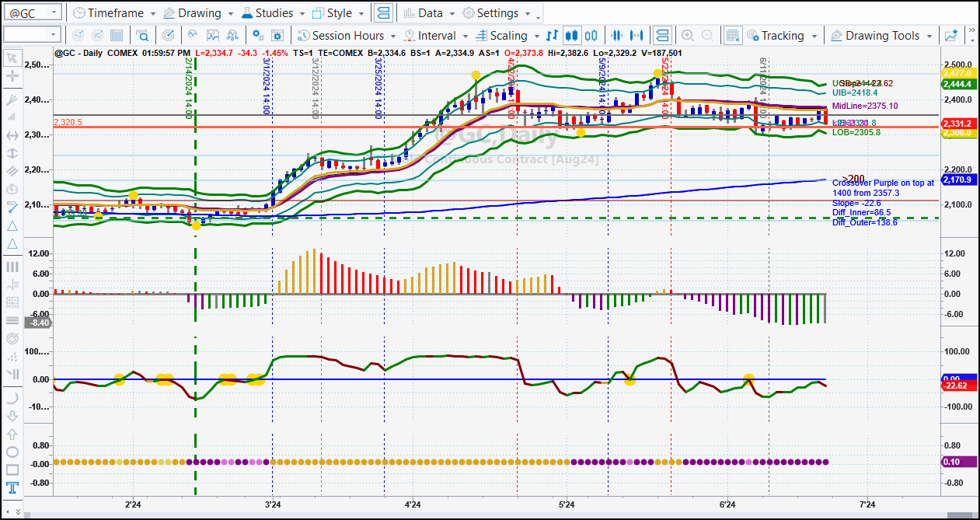Select the text annotation tool
980x520 pixels.
12,488
